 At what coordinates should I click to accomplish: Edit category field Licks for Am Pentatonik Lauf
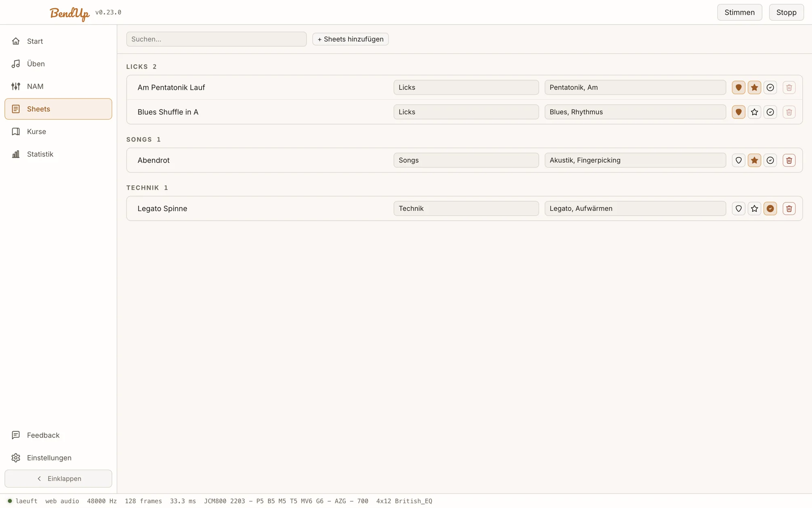pos(466,87)
